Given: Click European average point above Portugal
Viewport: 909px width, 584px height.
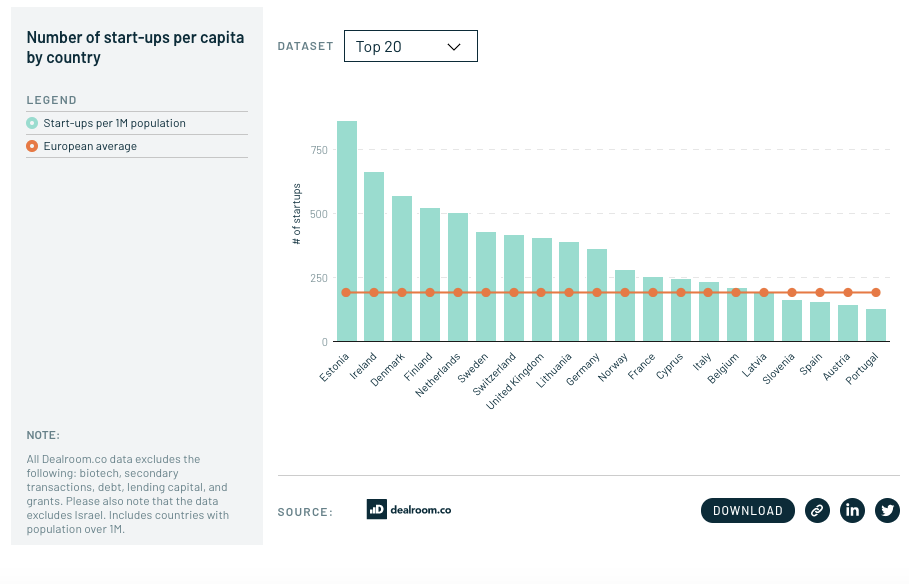Looking at the screenshot, I should point(876,293).
